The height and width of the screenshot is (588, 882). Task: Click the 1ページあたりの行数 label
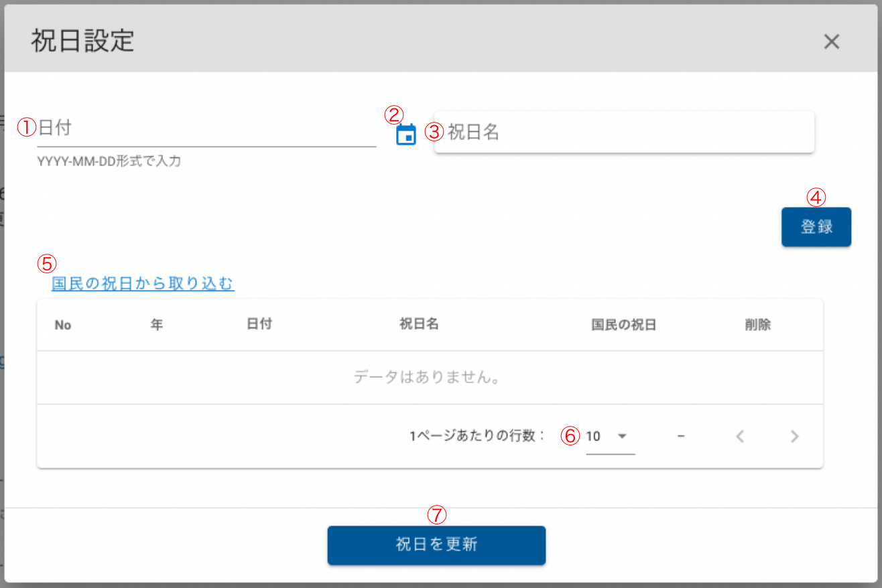[x=477, y=437]
